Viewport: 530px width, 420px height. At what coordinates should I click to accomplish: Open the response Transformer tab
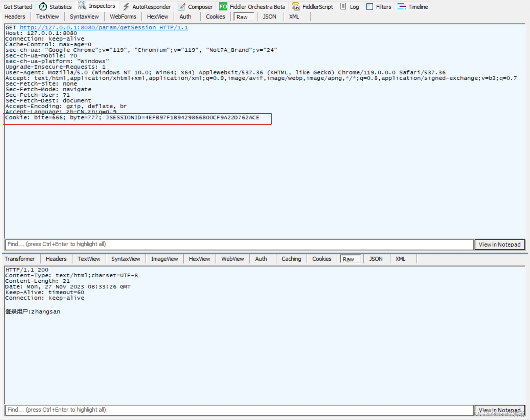19,259
